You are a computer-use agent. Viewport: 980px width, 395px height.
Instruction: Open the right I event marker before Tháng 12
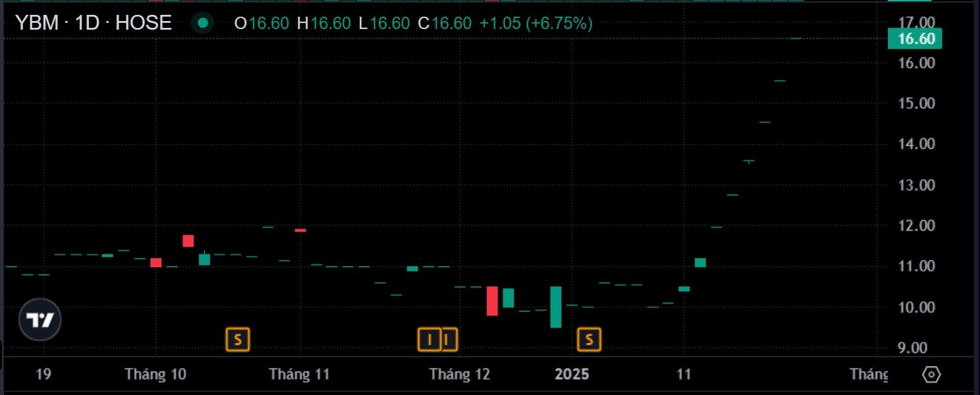pyautogui.click(x=450, y=339)
